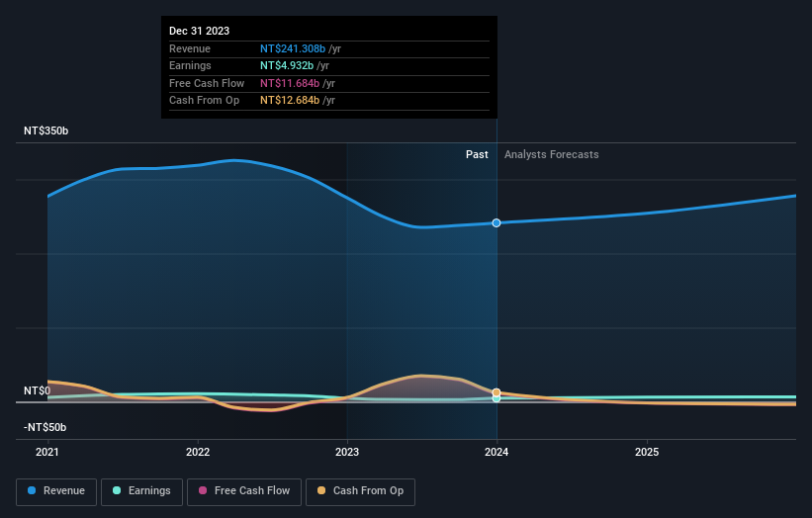
Task: Click the Revenue row label in tooltip
Action: (x=190, y=48)
